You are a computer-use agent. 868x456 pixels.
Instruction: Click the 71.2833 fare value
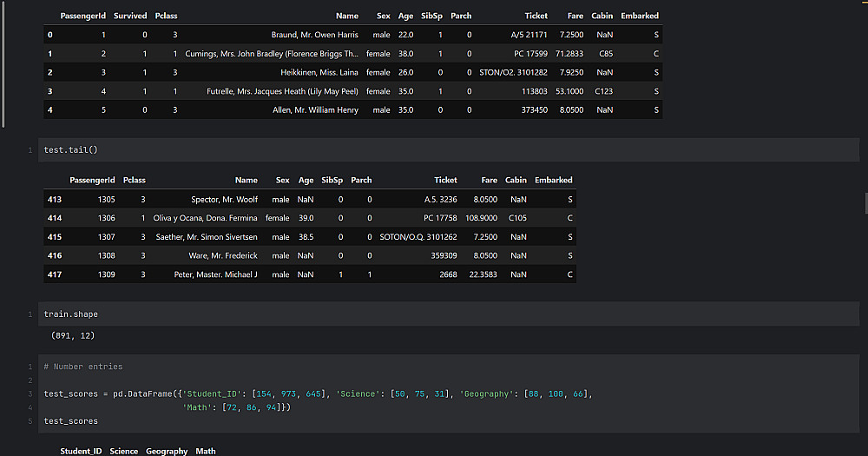[569, 54]
